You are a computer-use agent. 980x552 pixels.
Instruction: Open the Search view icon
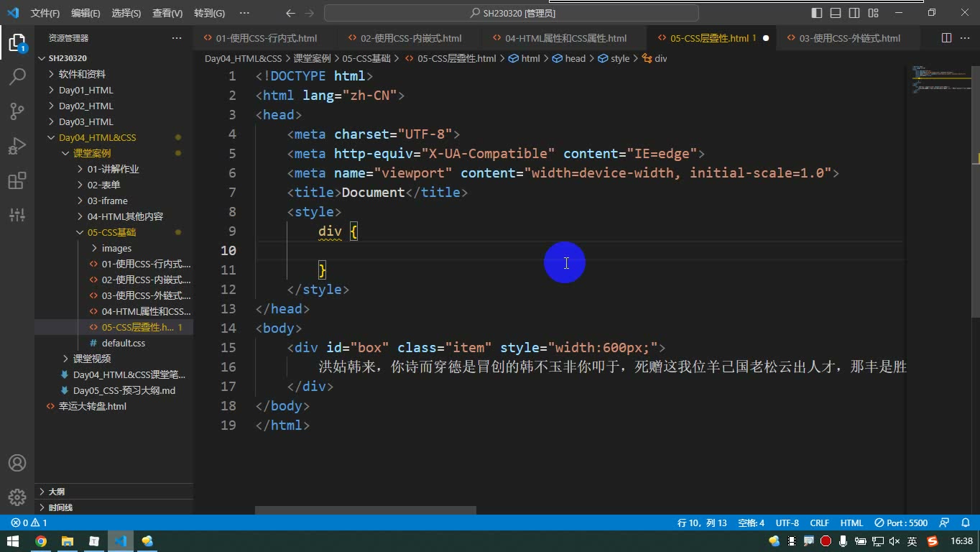pyautogui.click(x=17, y=76)
